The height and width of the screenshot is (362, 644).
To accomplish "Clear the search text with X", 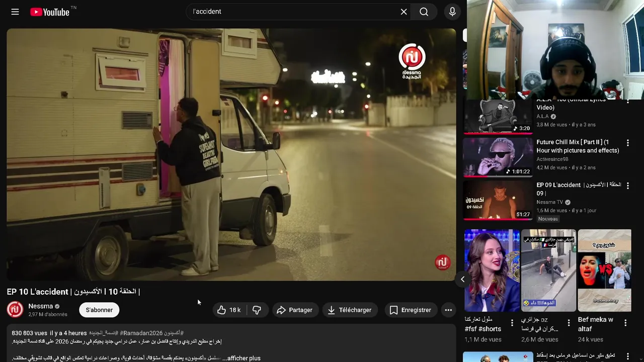I will coord(404,12).
